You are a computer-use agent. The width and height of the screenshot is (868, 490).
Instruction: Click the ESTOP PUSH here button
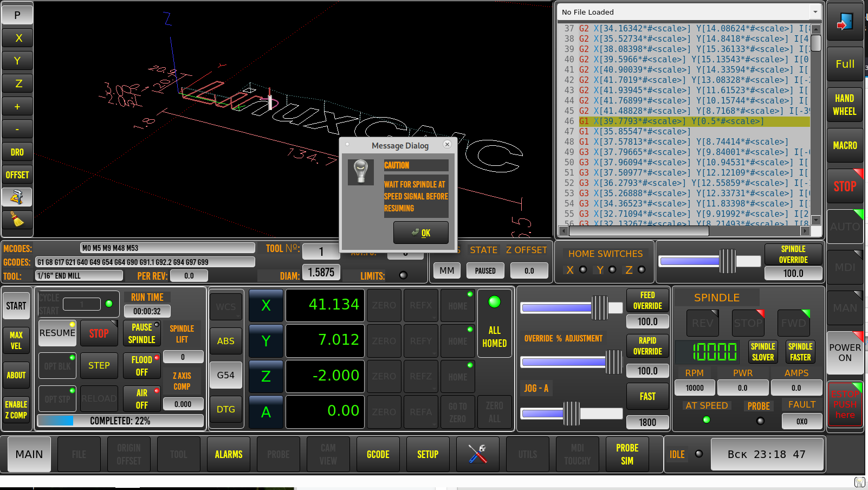(845, 404)
